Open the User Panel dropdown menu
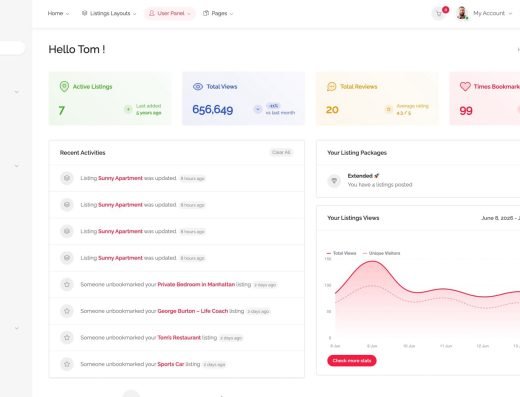The width and height of the screenshot is (520, 397). (170, 13)
